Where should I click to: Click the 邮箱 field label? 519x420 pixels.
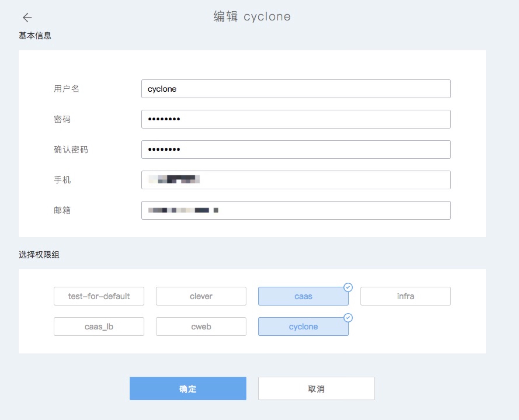point(62,210)
